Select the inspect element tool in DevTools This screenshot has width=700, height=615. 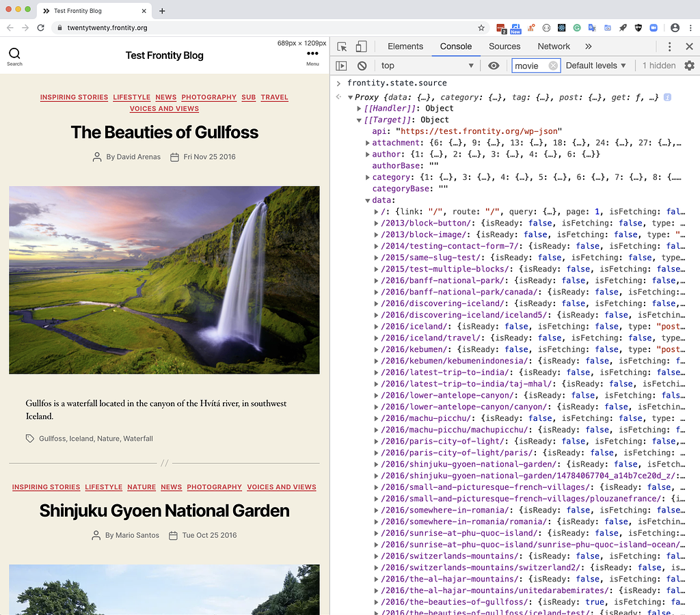tap(340, 46)
